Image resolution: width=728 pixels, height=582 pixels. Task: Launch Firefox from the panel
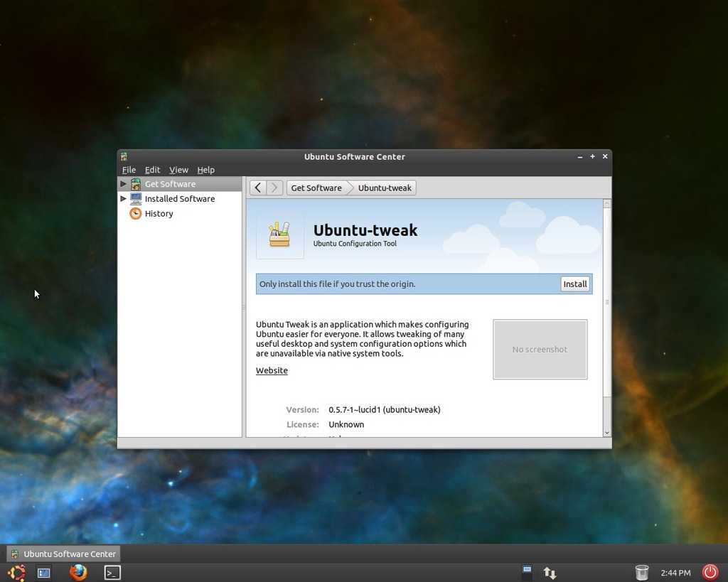coord(78,573)
